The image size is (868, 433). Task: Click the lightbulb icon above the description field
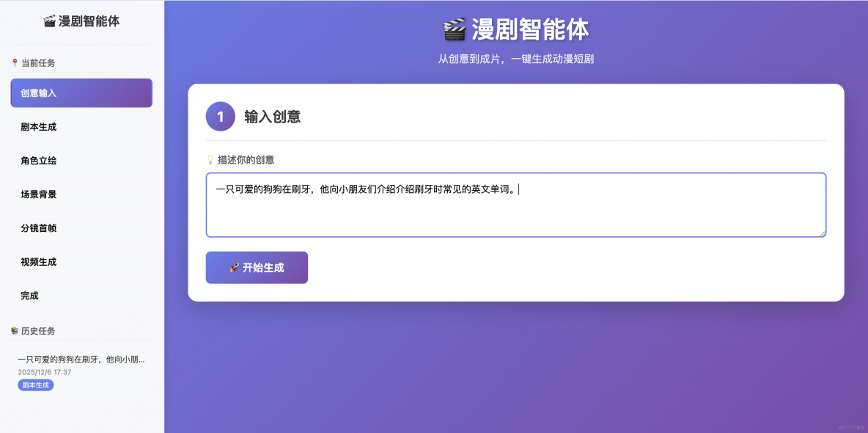click(210, 159)
